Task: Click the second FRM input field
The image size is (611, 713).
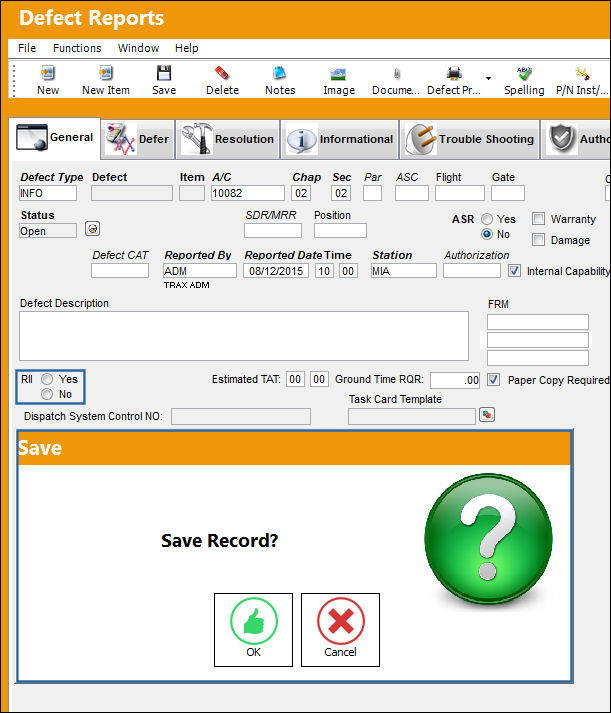Action: (x=538, y=340)
